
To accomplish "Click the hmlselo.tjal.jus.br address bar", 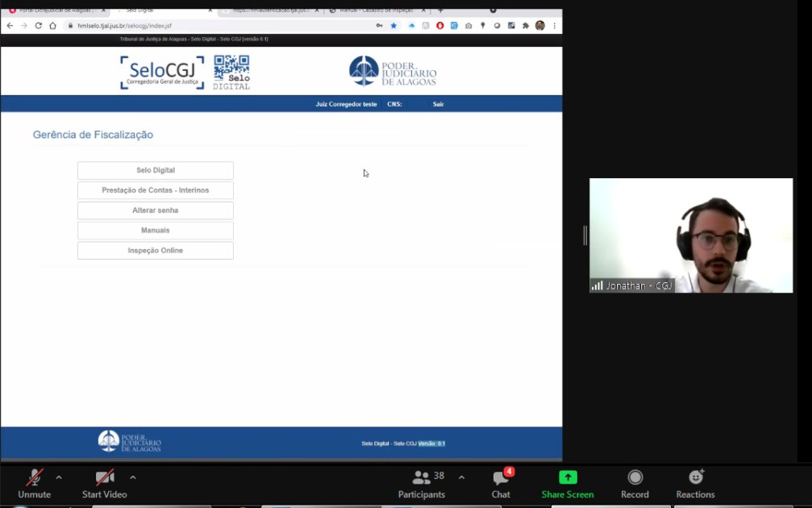I will 190,26.
